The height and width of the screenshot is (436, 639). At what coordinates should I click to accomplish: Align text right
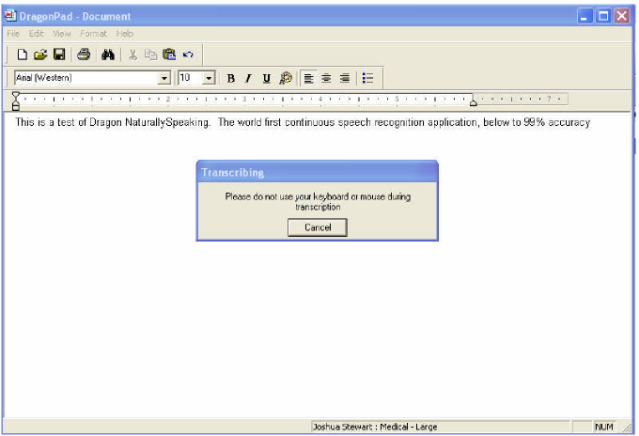(x=345, y=78)
